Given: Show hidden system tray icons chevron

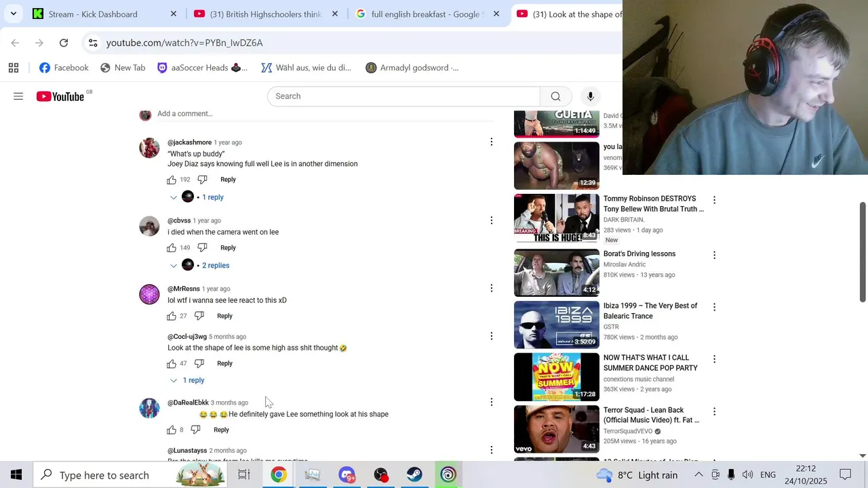Looking at the screenshot, I should (x=698, y=475).
